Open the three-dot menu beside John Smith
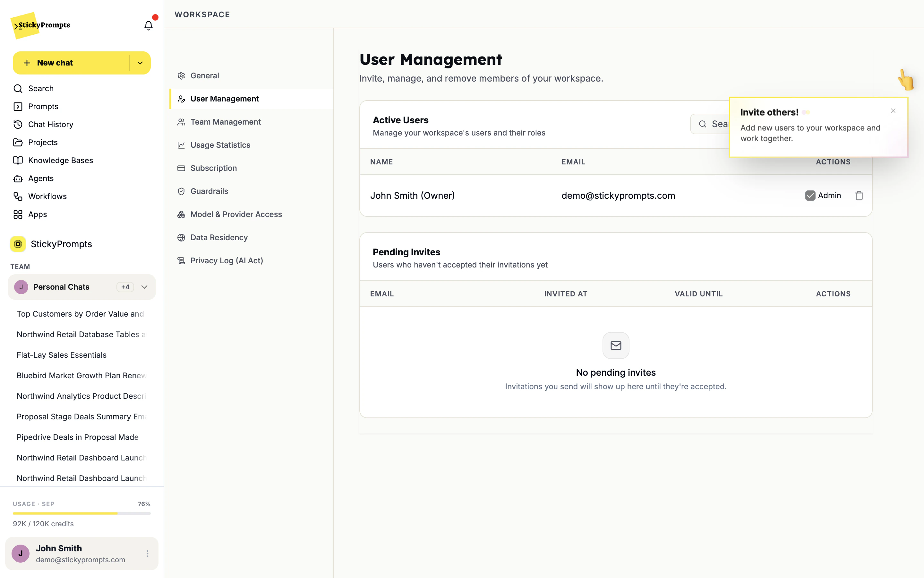Screen dimensions: 924x578 click(147, 554)
